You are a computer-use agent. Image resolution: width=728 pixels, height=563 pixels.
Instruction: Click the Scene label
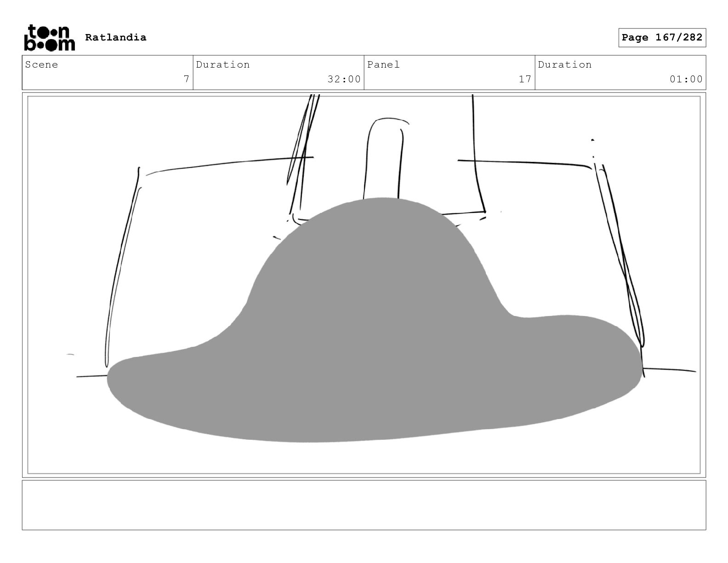point(42,64)
